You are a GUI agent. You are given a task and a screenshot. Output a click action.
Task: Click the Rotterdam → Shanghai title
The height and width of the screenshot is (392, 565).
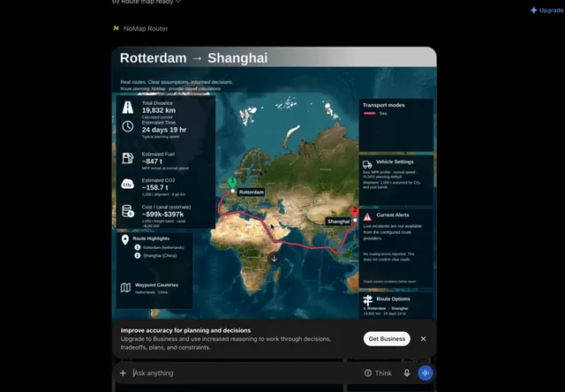click(193, 58)
